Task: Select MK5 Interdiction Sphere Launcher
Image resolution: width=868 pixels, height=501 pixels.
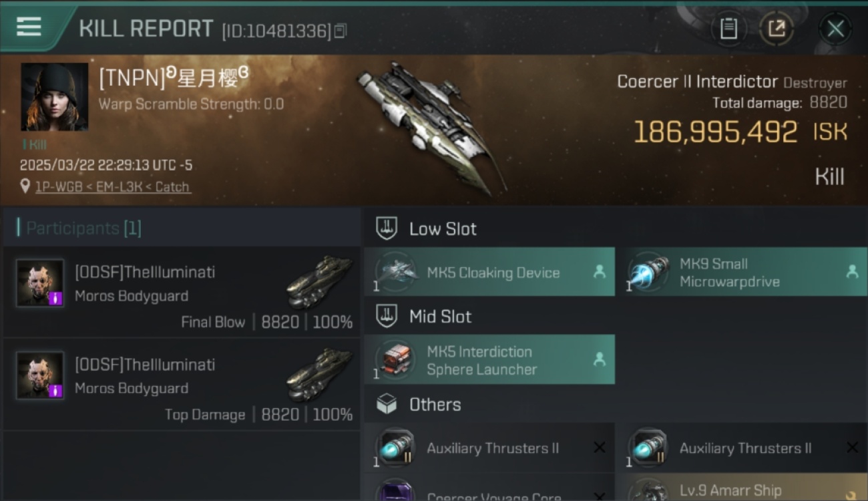Action: tap(489, 360)
